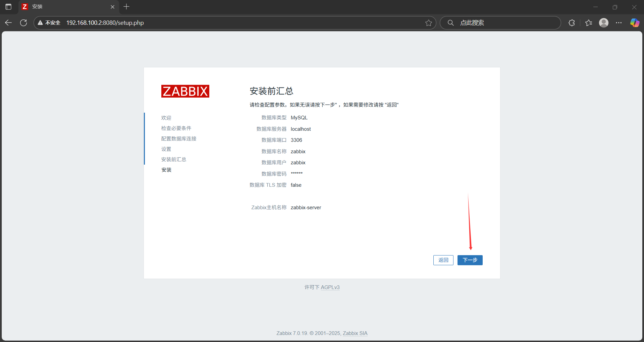
Task: Click the 不安全 site security warning
Action: (x=49, y=23)
